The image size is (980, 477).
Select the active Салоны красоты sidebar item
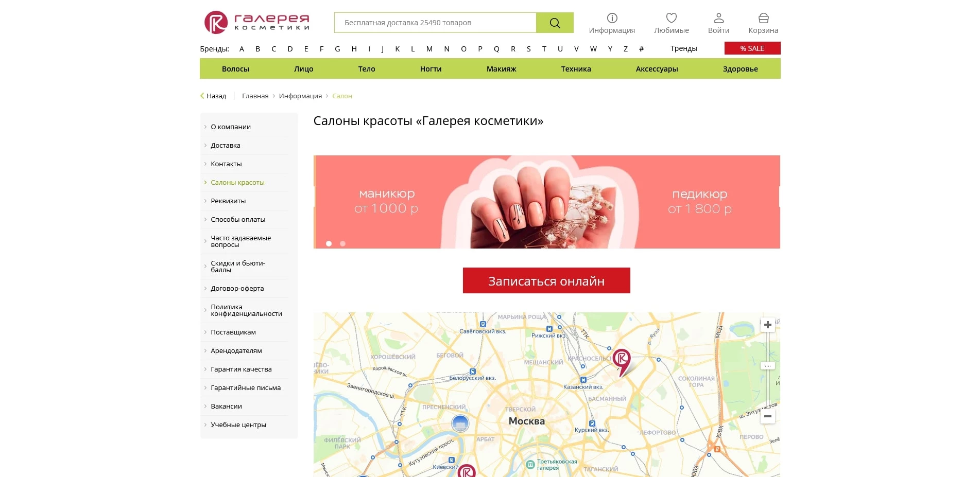(x=237, y=182)
